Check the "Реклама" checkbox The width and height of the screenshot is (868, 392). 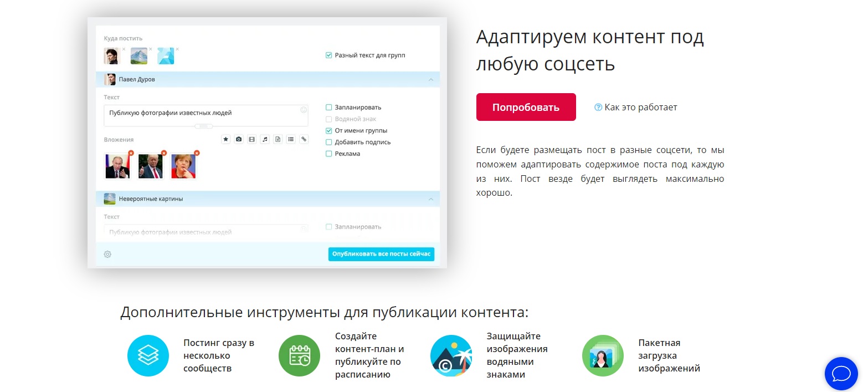pyautogui.click(x=329, y=154)
